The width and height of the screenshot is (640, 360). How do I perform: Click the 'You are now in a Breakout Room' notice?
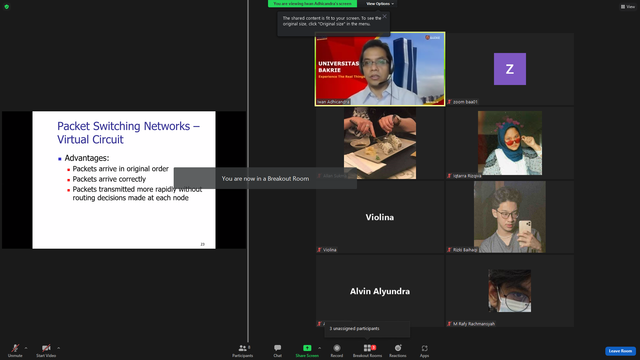point(265,178)
